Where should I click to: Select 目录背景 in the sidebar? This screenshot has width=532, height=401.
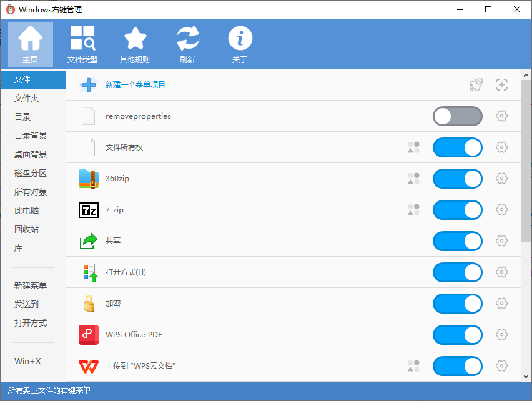[33, 136]
